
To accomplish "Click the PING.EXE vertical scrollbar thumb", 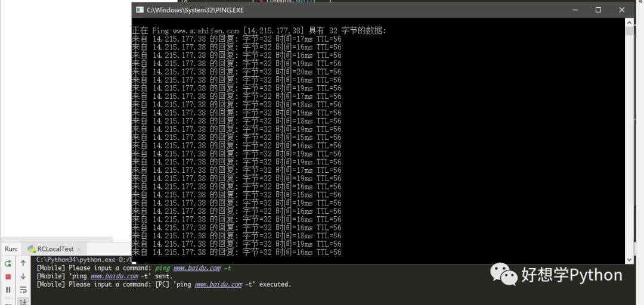I will [x=629, y=31].
